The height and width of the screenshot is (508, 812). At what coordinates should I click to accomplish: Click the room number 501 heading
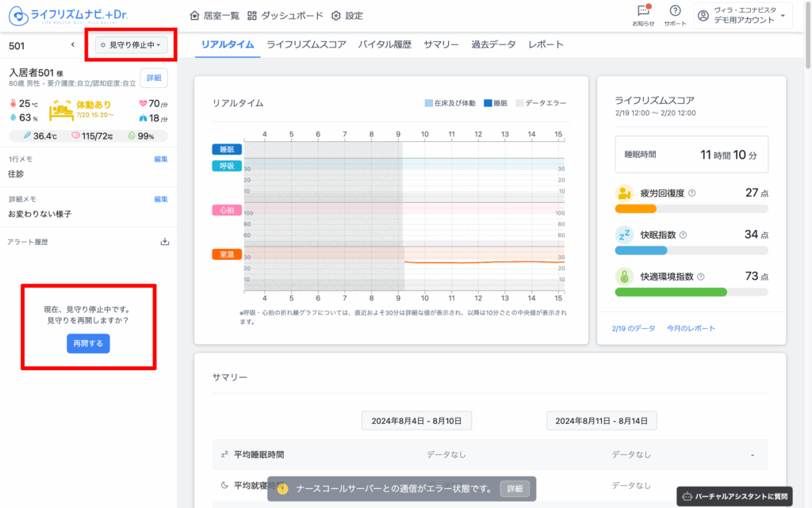(x=17, y=46)
